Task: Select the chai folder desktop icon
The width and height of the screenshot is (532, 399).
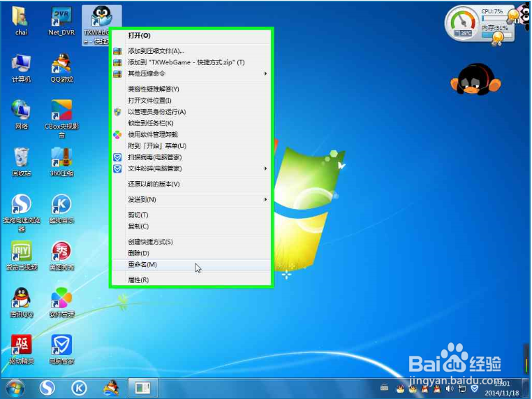Action: pyautogui.click(x=21, y=20)
